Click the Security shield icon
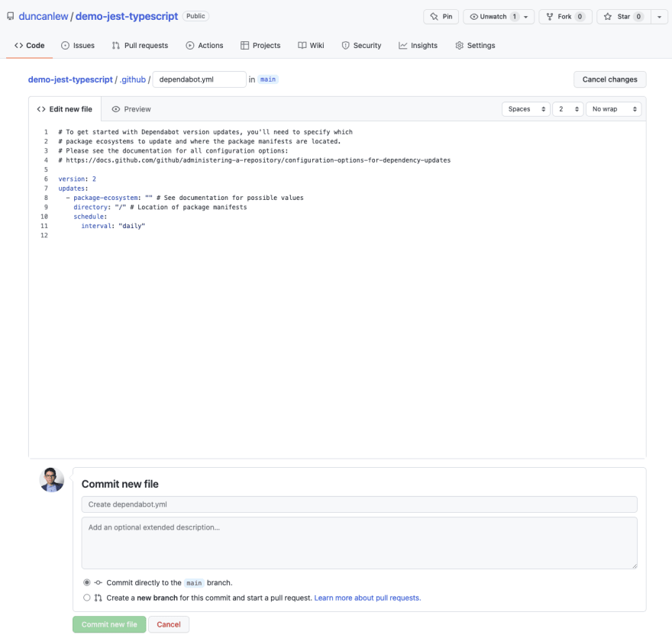 click(x=345, y=45)
